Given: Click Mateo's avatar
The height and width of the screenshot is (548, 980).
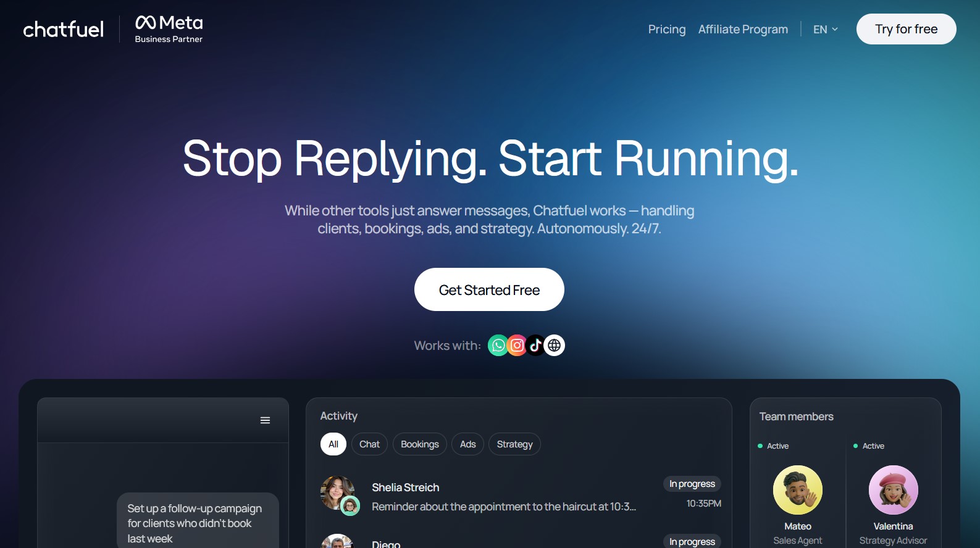Looking at the screenshot, I should (x=798, y=490).
